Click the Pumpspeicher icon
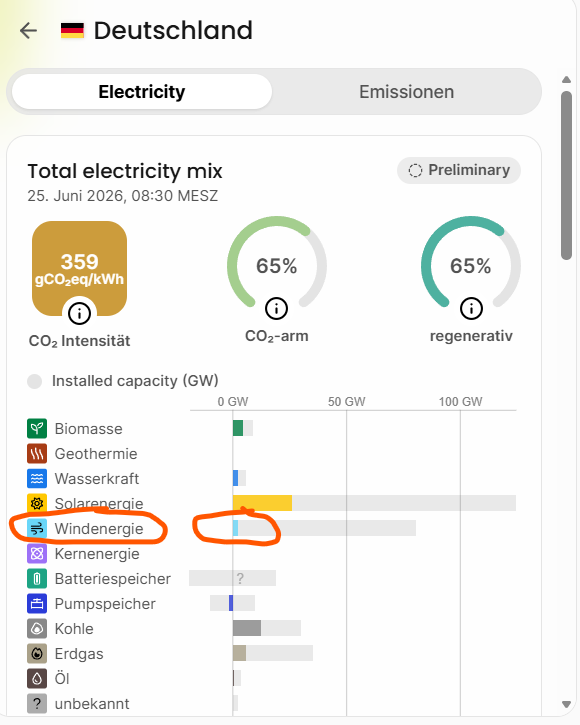This screenshot has height=725, width=580. [x=37, y=603]
